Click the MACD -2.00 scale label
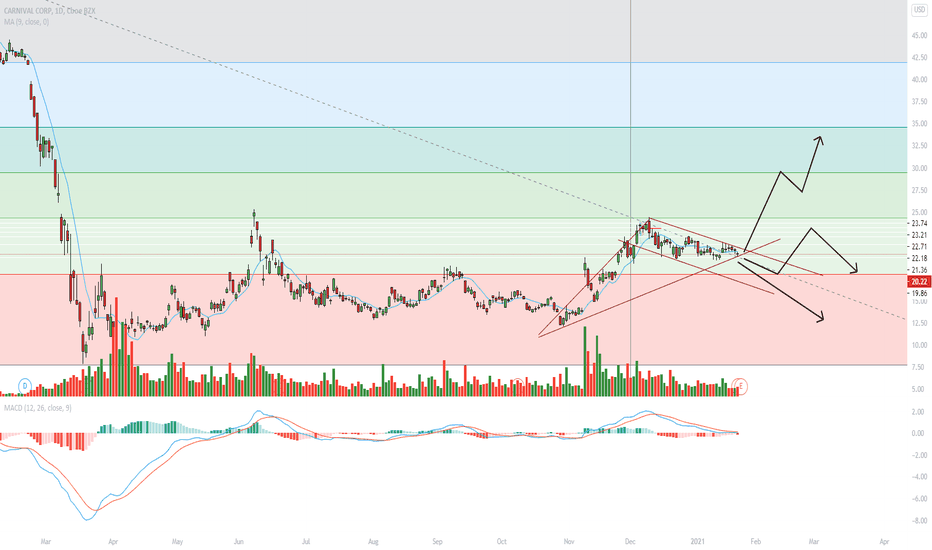 [x=918, y=455]
